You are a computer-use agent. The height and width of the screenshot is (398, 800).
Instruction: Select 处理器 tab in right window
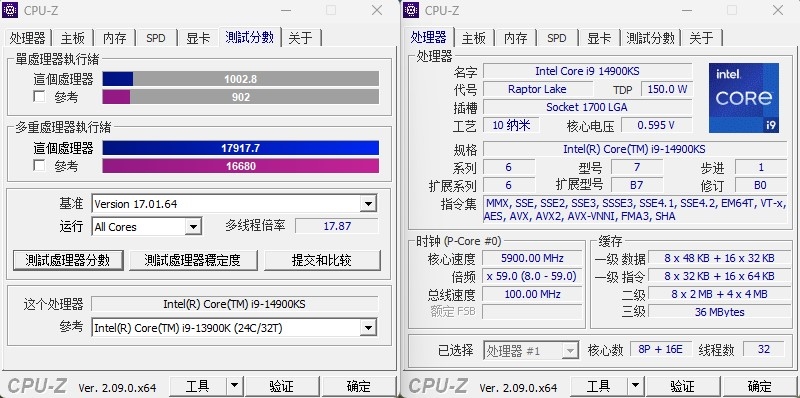[x=429, y=37]
